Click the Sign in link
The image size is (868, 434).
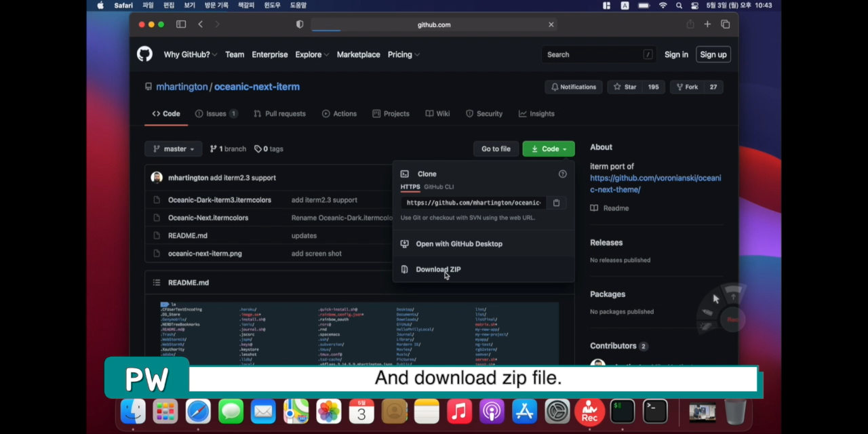pyautogui.click(x=676, y=54)
